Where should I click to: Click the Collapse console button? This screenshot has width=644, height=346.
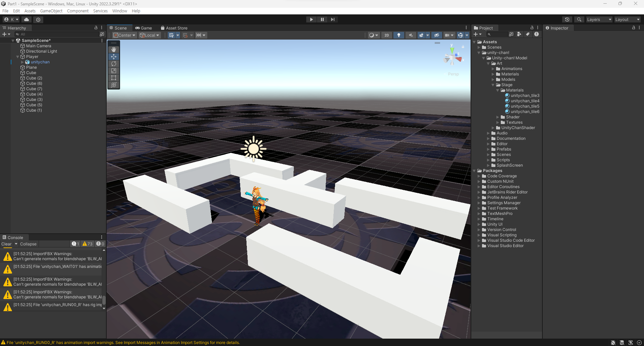click(x=28, y=244)
